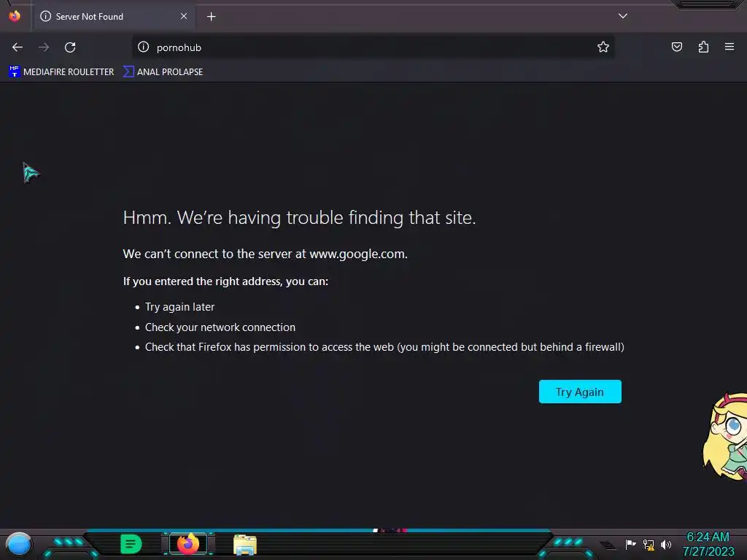The width and height of the screenshot is (747, 560).
Task: Click the "Hmm. We're having trouble" heading
Action: point(299,217)
